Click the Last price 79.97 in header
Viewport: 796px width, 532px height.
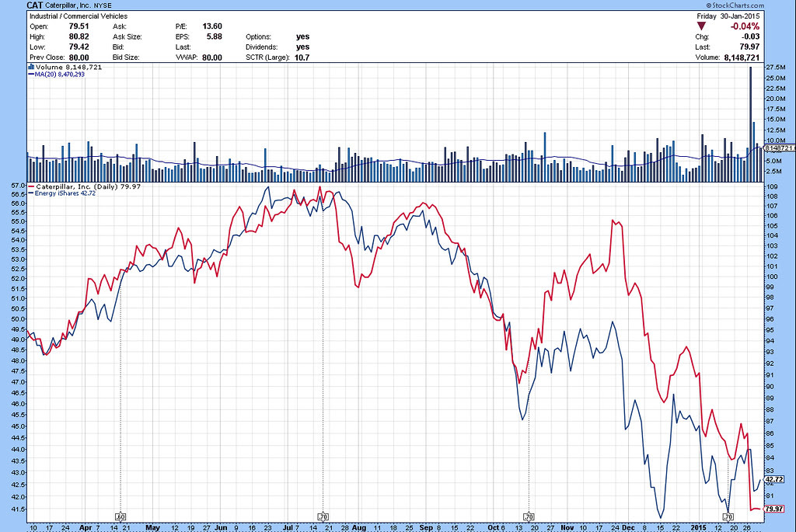coord(750,47)
